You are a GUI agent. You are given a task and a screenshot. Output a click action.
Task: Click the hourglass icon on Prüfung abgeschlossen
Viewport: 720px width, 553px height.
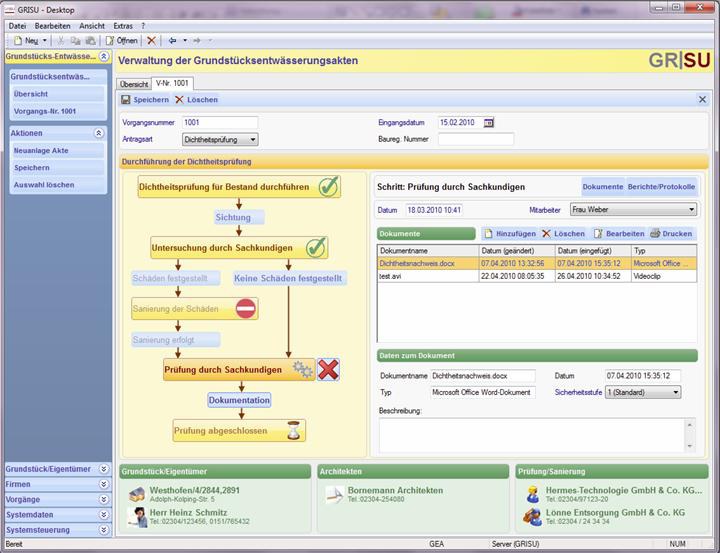pyautogui.click(x=294, y=431)
